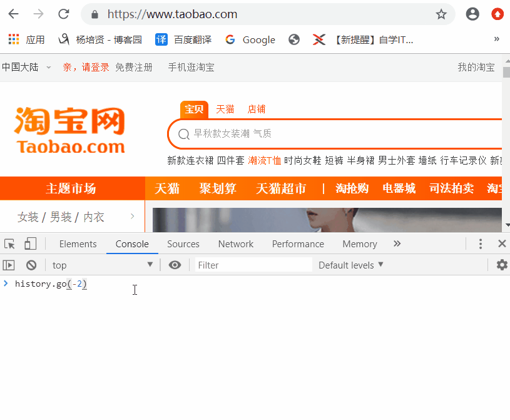Switch to the Network tab
Viewport: 510px width, 420px height.
pyautogui.click(x=236, y=244)
